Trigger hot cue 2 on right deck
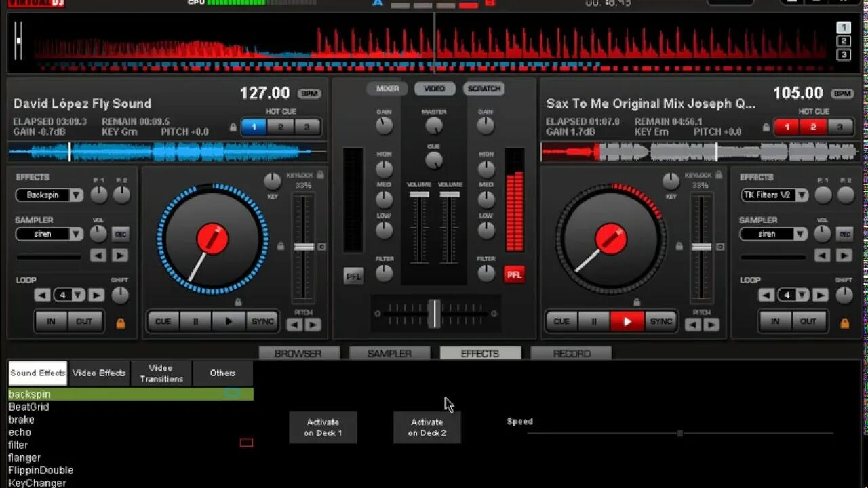This screenshot has height=488, width=868. tap(813, 127)
